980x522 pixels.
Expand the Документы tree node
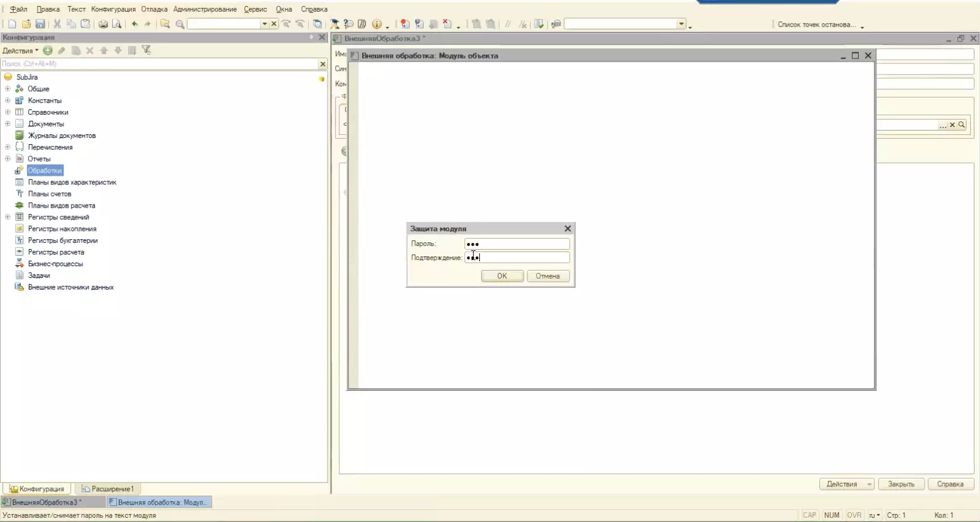click(x=7, y=124)
